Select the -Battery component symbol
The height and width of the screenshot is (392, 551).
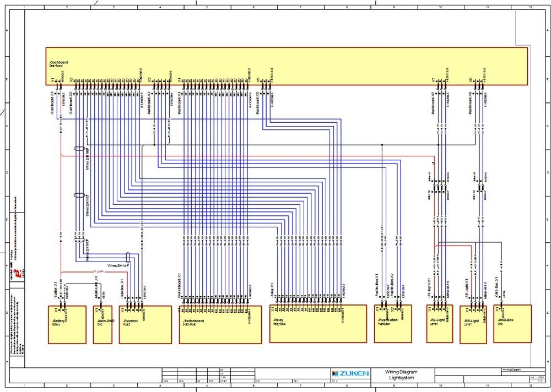[x=66, y=325]
